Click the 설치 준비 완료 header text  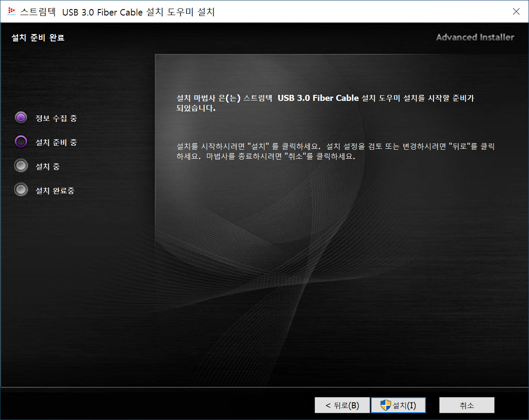(38, 38)
